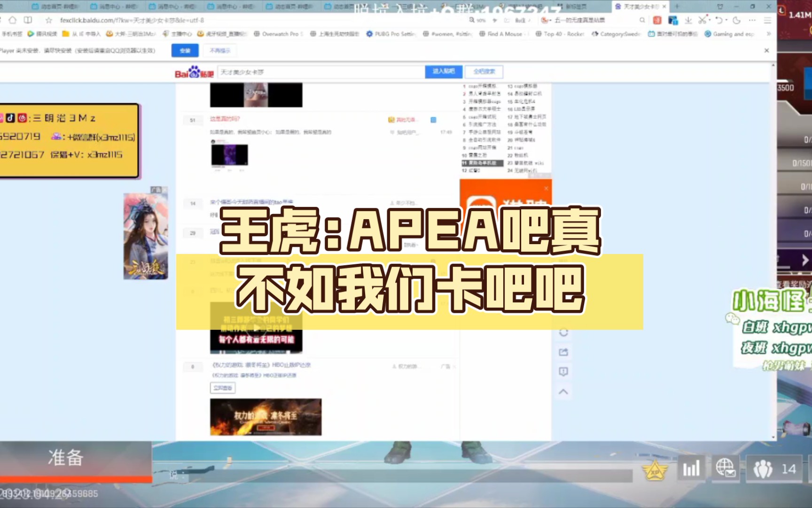Click the undo arrow toolbar icon
Viewport: 812px width, 508px height.
click(719, 20)
